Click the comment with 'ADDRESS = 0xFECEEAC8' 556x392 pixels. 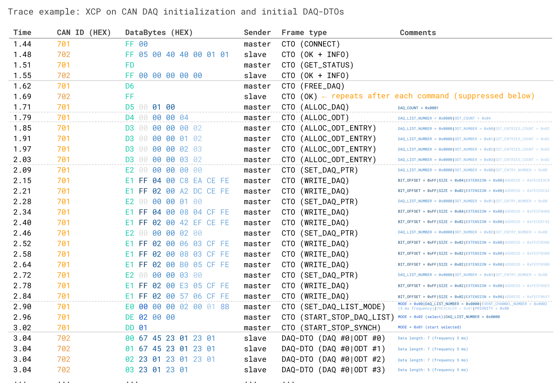(474, 181)
